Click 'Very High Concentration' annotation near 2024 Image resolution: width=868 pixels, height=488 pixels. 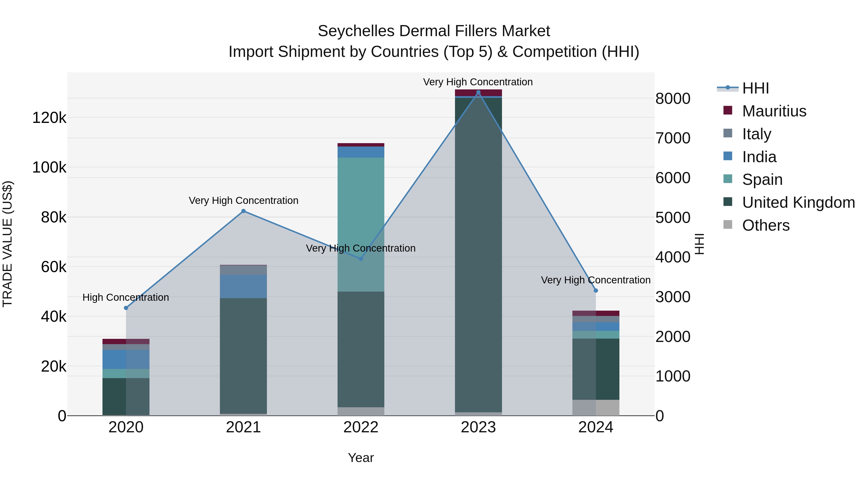coord(596,280)
